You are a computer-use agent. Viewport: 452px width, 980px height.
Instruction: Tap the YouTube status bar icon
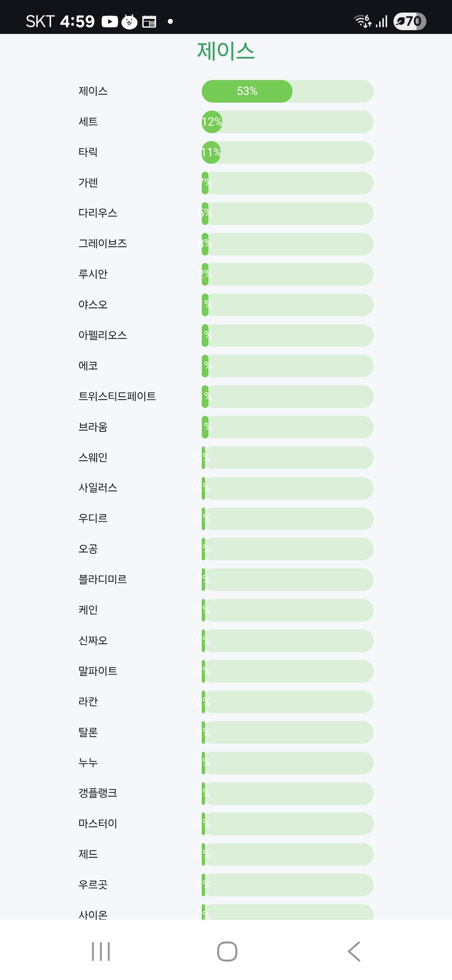tap(110, 21)
